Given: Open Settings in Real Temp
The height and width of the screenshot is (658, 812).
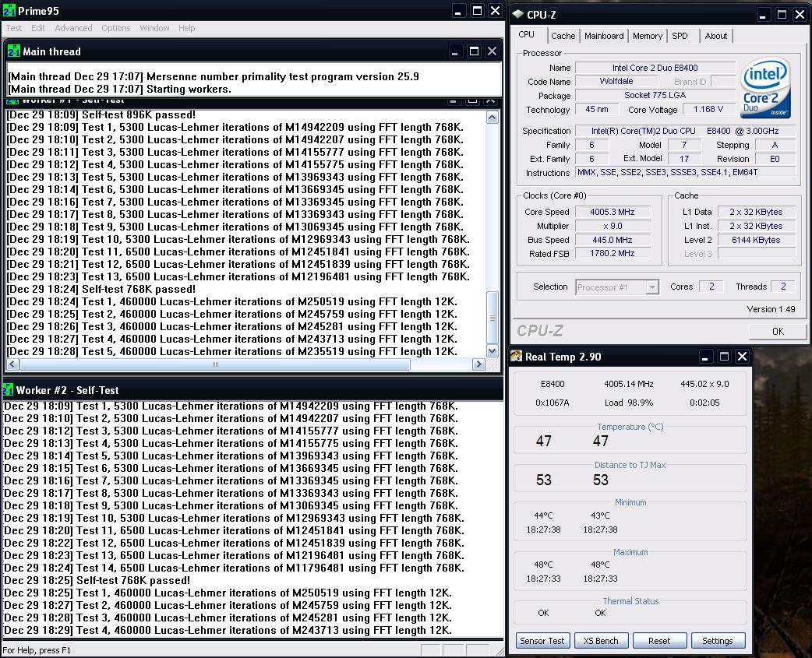Looking at the screenshot, I should 718,640.
